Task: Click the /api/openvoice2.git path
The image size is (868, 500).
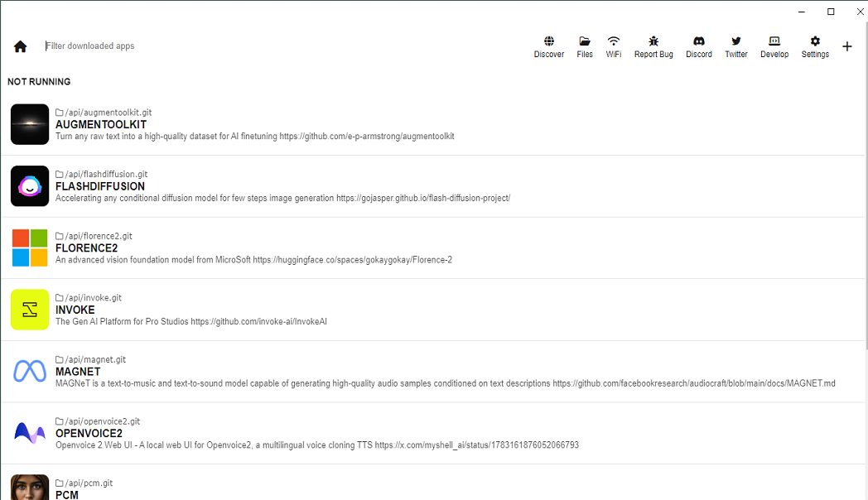Action: pos(103,421)
